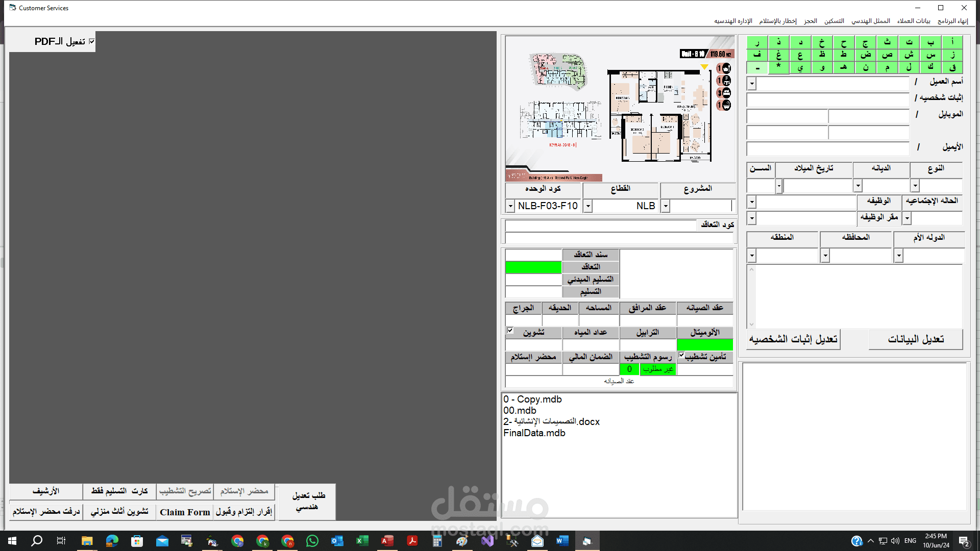Image resolution: width=980 pixels, height=551 pixels.
Task: Click the تعديل إثبات الشخصيه button
Action: coord(793,339)
